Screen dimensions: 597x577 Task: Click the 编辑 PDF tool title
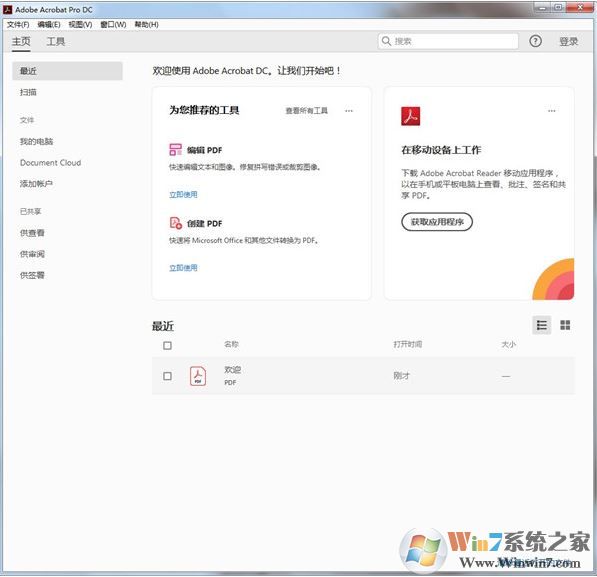click(204, 150)
